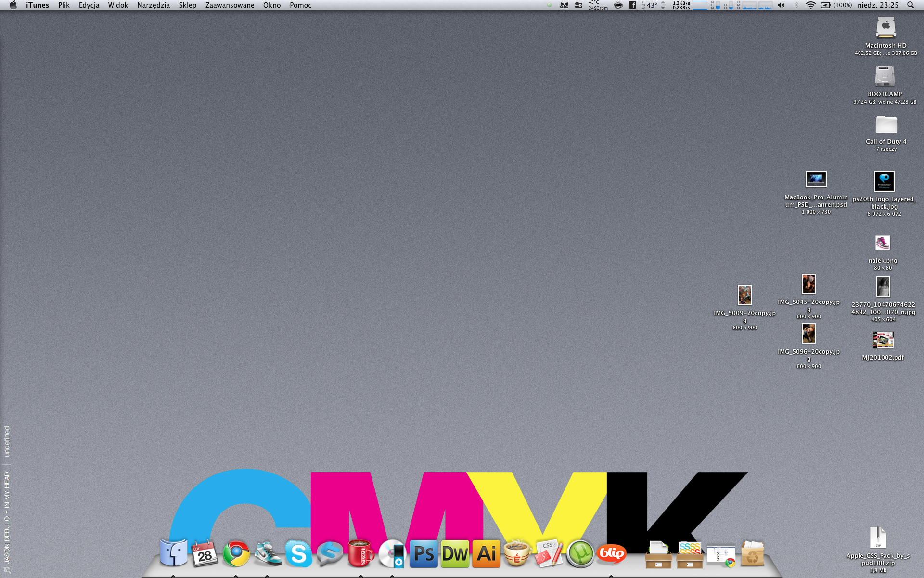Launch the uTorrent dock icon

(580, 554)
